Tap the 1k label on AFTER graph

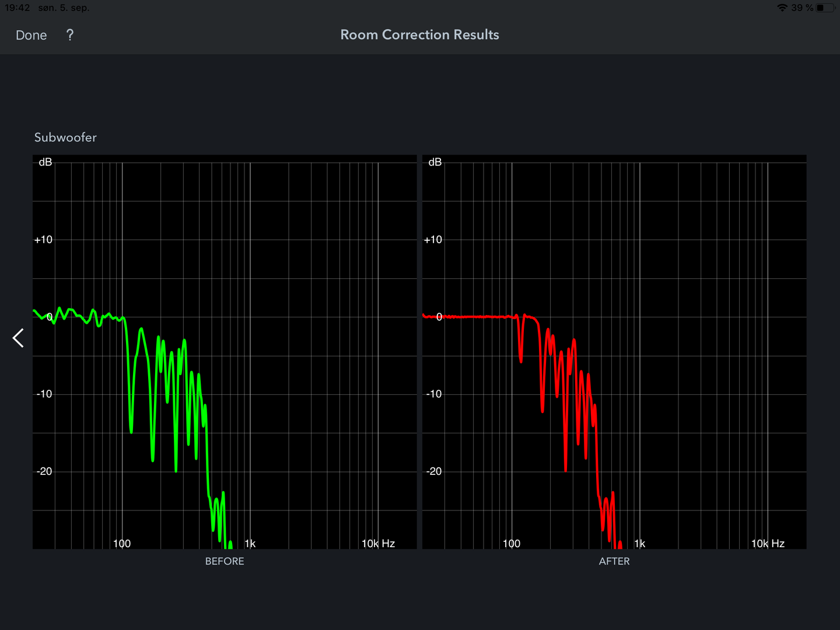(x=640, y=544)
